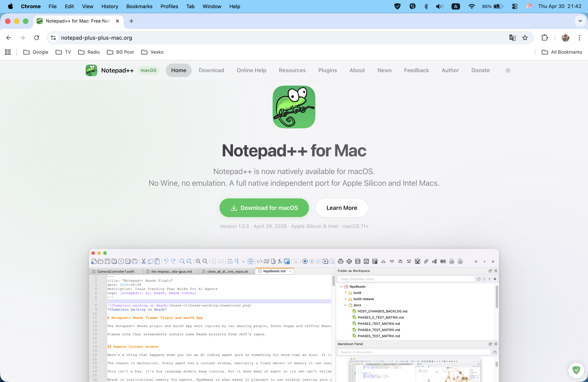
Task: Open the Bookmarks menu in the menu bar
Action: click(x=139, y=6)
